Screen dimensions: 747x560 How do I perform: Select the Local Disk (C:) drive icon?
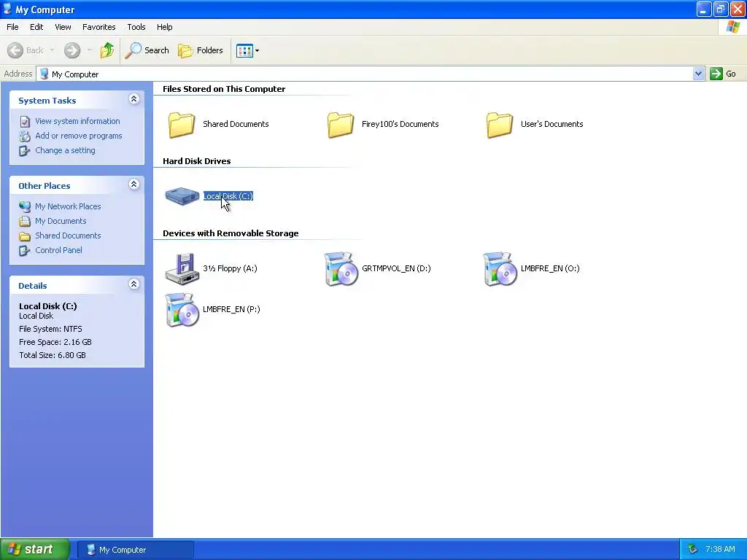pyautogui.click(x=182, y=196)
